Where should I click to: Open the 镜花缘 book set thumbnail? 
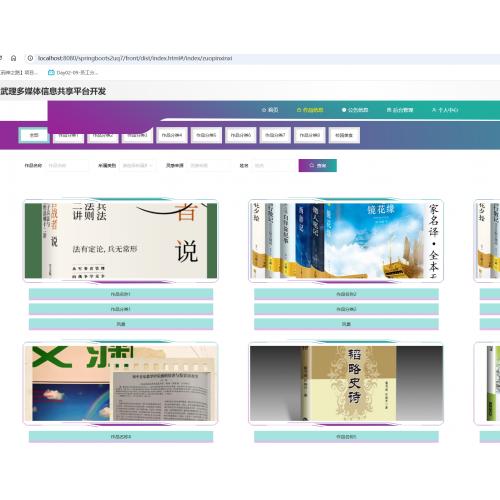click(x=346, y=241)
